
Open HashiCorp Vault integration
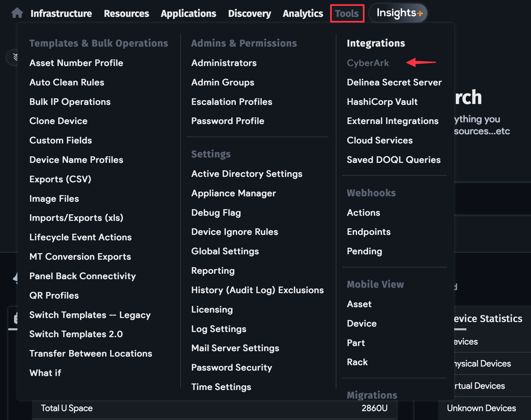[382, 102]
